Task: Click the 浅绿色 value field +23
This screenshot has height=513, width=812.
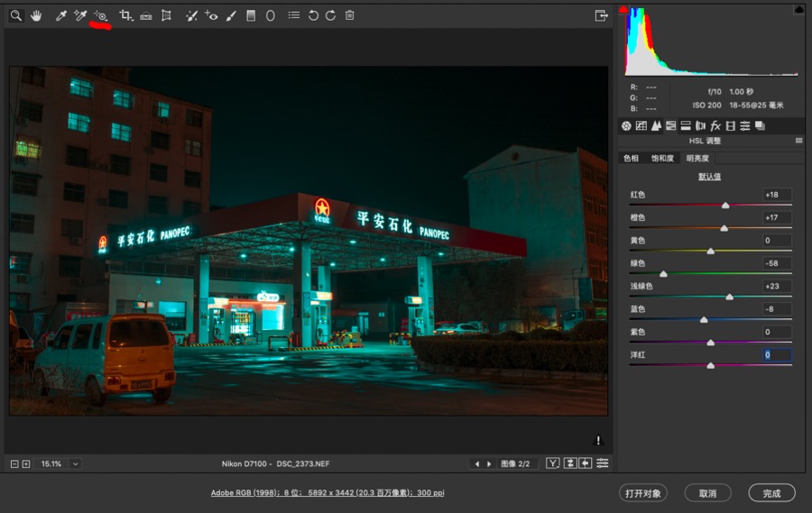Action: (777, 286)
